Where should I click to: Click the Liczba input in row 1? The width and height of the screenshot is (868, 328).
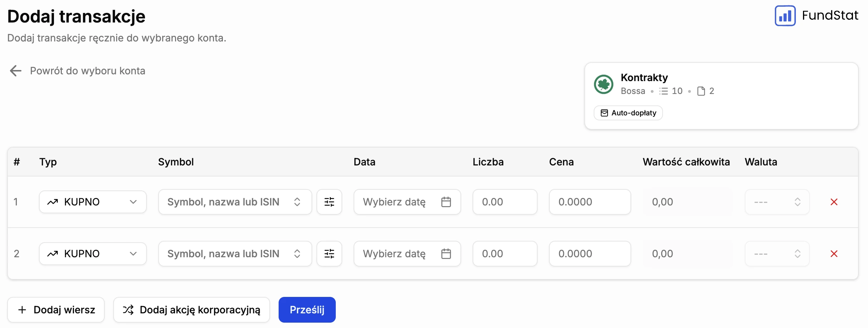[x=505, y=202]
